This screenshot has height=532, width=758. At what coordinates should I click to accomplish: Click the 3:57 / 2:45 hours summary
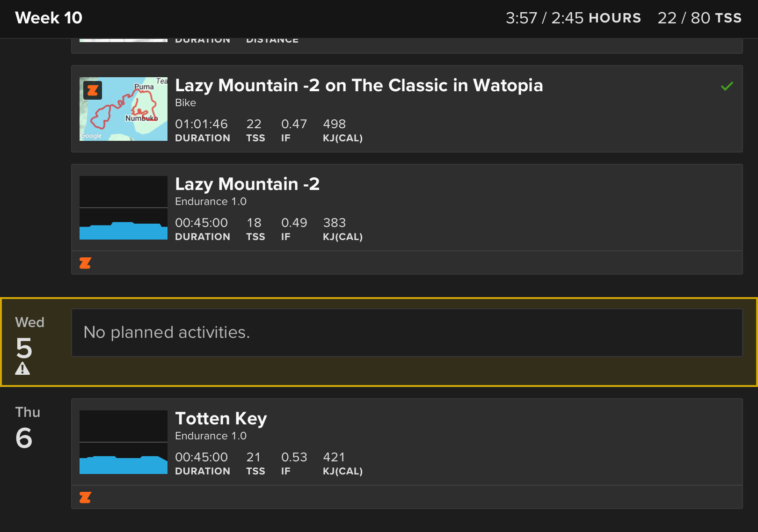pos(573,18)
